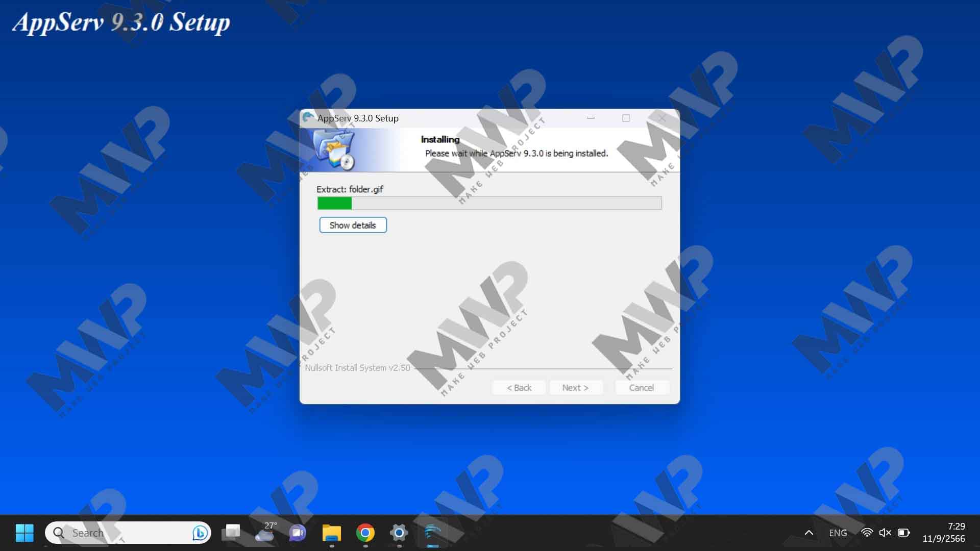Image resolution: width=980 pixels, height=551 pixels.
Task: Launch the video chat app from taskbar
Action: pos(298,533)
